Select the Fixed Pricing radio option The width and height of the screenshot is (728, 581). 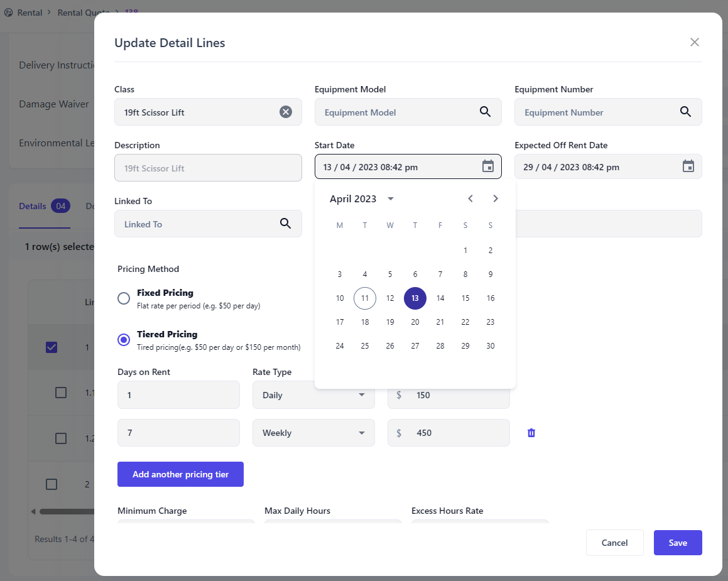pyautogui.click(x=124, y=298)
